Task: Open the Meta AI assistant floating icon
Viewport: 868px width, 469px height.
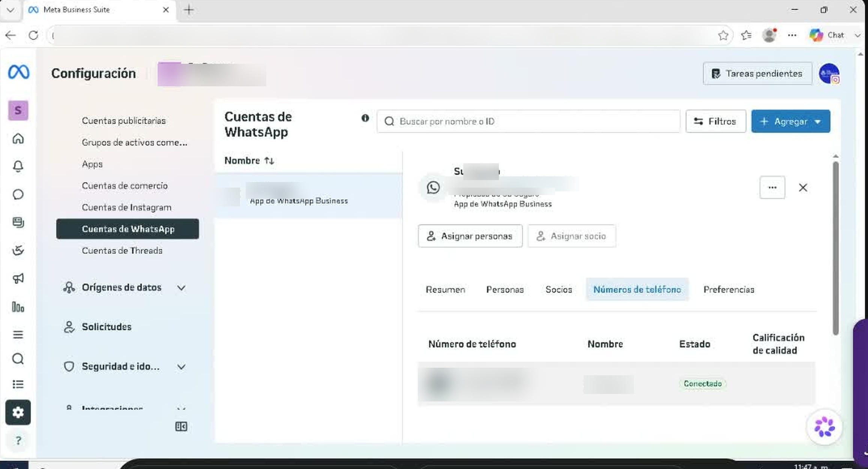Action: [x=824, y=427]
